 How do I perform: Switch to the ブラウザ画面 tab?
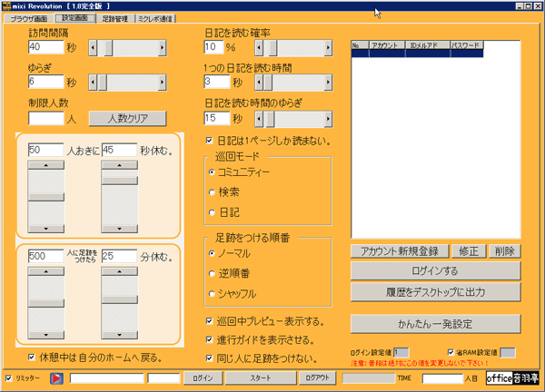click(29, 19)
